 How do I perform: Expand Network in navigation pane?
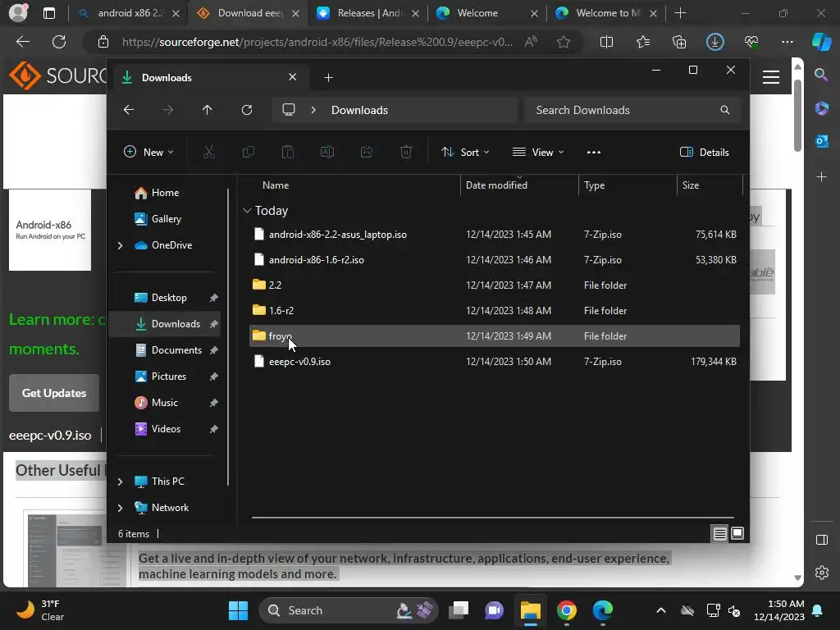coord(120,508)
